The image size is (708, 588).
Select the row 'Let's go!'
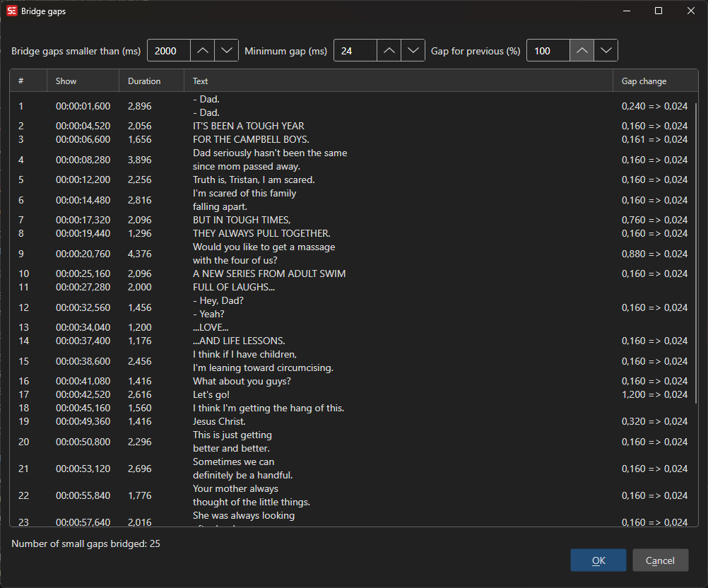coord(211,394)
